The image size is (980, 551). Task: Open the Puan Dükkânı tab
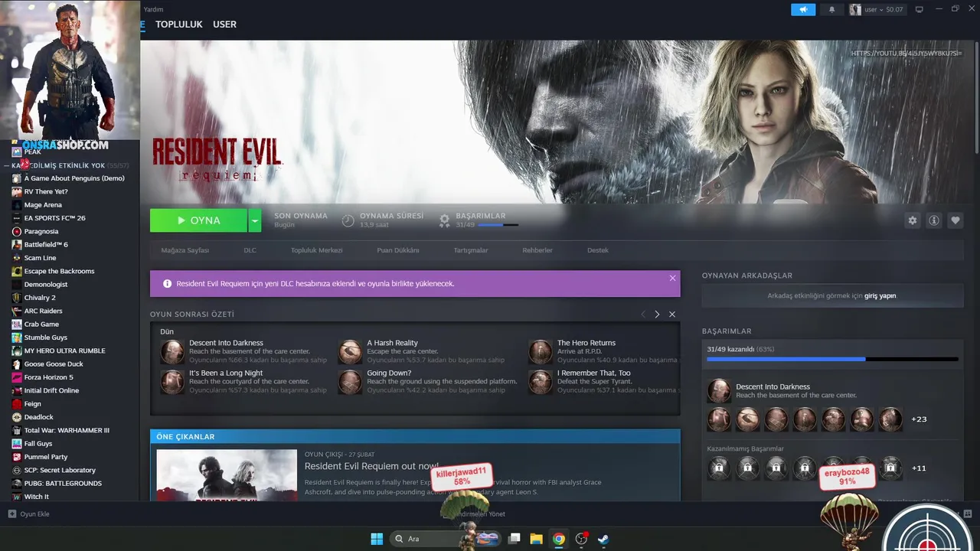[397, 250]
